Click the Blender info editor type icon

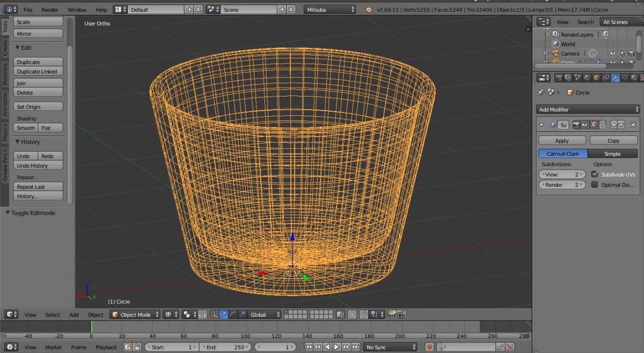pos(10,9)
